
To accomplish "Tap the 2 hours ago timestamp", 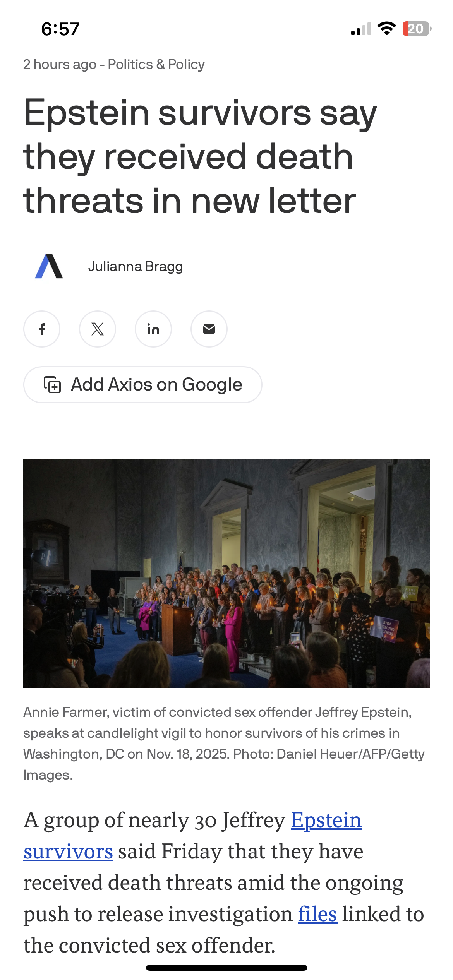I will coord(60,64).
